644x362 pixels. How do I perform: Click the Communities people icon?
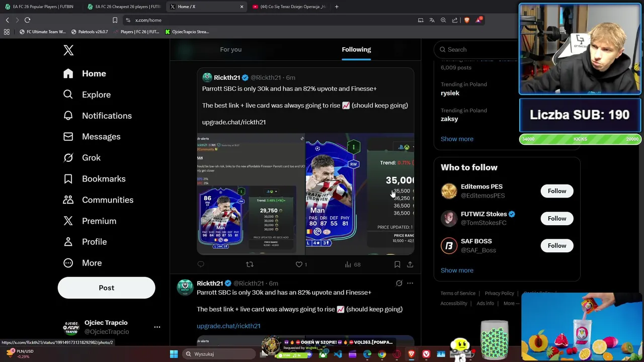pos(68,200)
